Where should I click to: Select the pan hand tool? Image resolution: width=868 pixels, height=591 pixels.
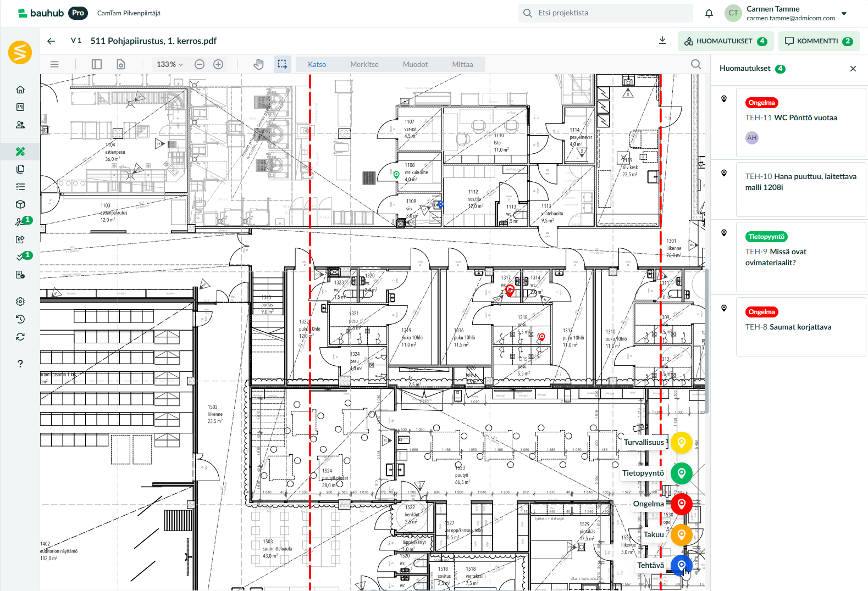258,64
